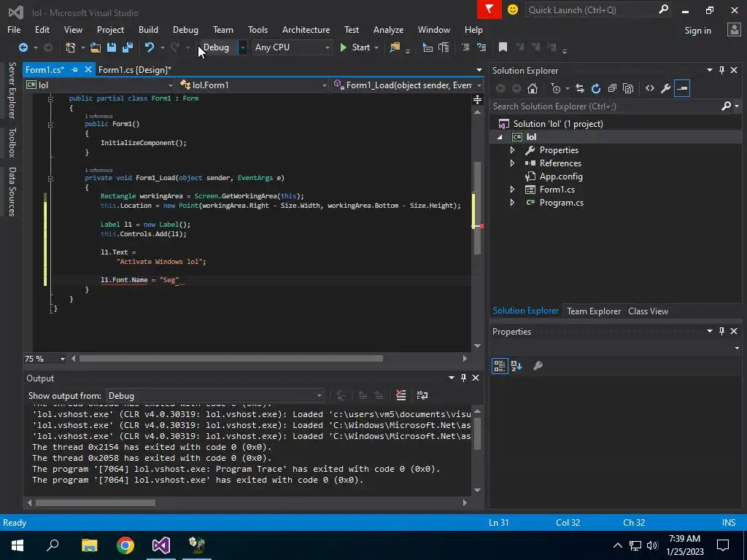Toggle Auto Hide pin on Properties panel
This screenshot has height=560, width=747.
tap(721, 332)
